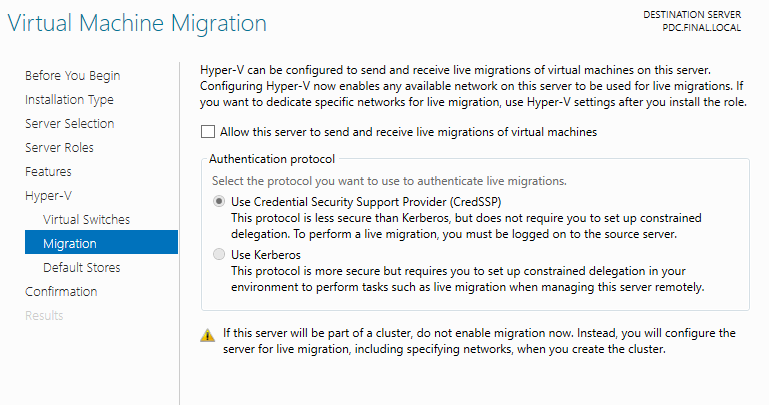Viewport: 769px width, 405px height.
Task: Open the Before You Begin step
Action: click(73, 76)
